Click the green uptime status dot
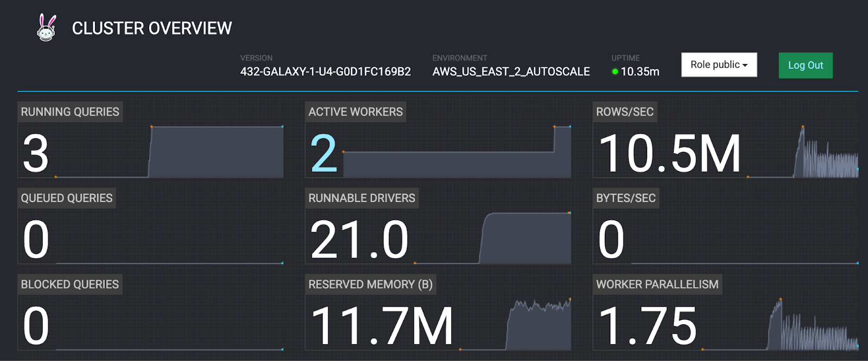 coord(615,72)
